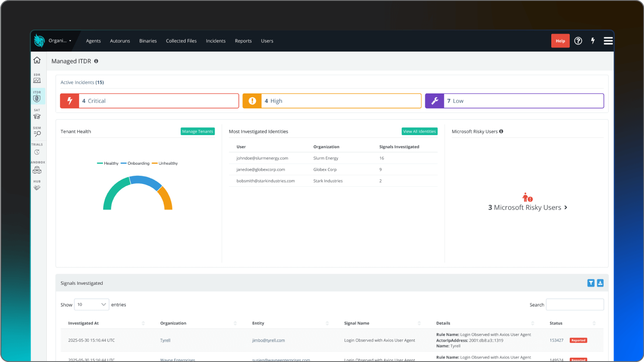Open the circled question mark help icon
Screen dimensions: 644x362
tap(578, 41)
